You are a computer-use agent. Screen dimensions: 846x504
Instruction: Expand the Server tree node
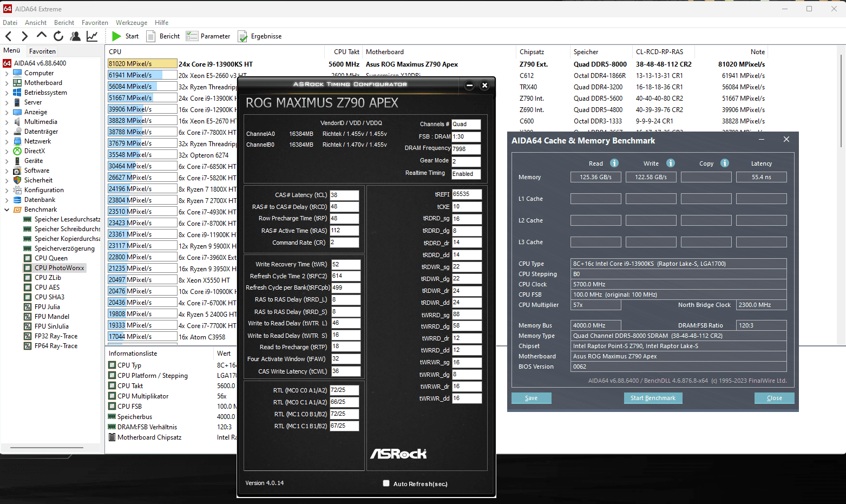point(6,102)
